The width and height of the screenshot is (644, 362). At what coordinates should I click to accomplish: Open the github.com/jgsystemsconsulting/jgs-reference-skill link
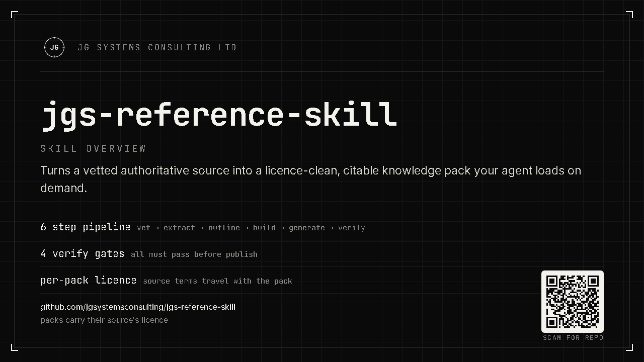[x=138, y=307]
